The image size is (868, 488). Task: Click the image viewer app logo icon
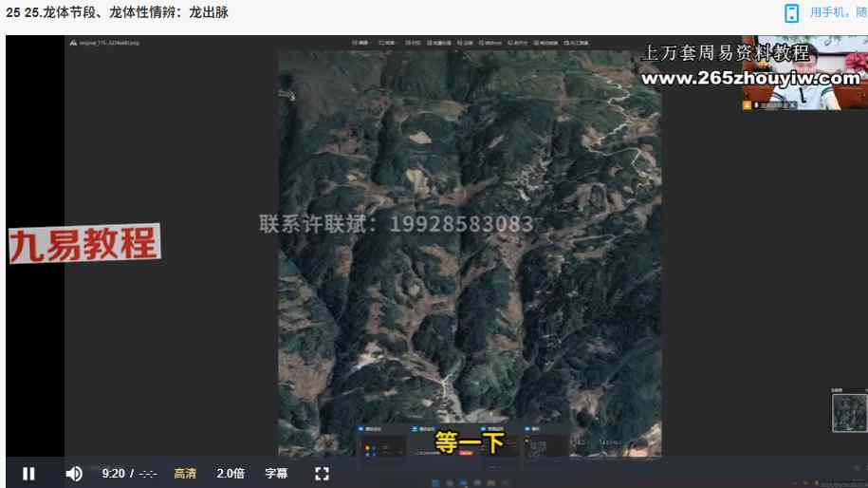pyautogui.click(x=73, y=44)
